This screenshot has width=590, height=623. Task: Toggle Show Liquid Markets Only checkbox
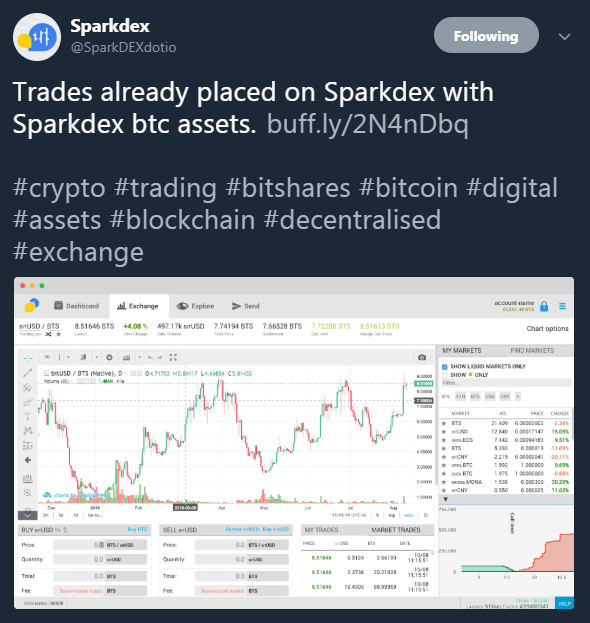[x=445, y=367]
